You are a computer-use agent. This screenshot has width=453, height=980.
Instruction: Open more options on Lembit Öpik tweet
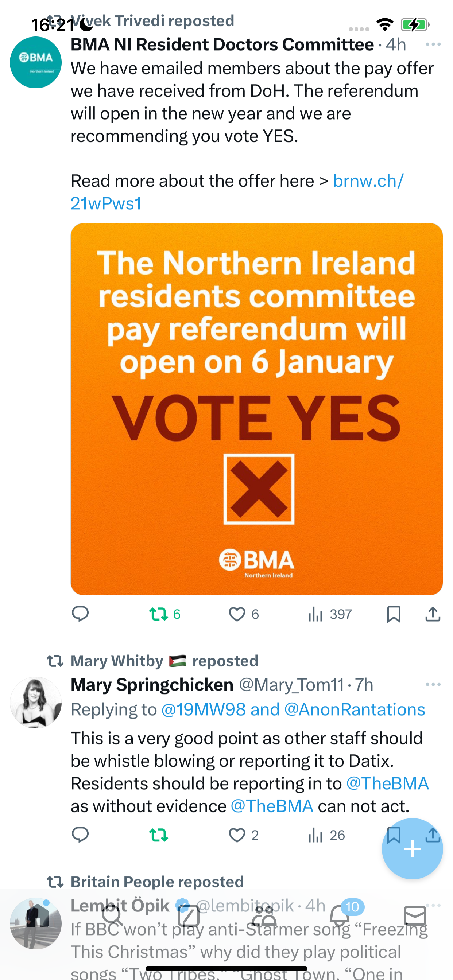click(433, 905)
